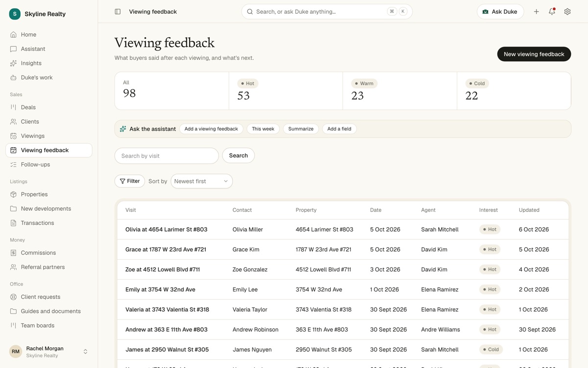Click the Viewing feedback breadcrumb in top bar
The width and height of the screenshot is (588, 368).
[x=153, y=12]
